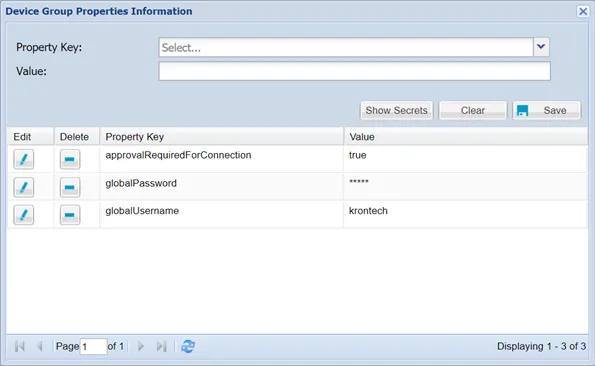The width and height of the screenshot is (595, 366).
Task: Sort by the Value column header
Action: tap(466, 137)
